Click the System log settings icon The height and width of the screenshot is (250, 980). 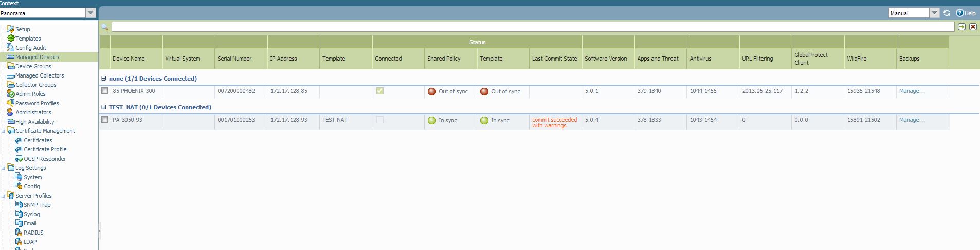(x=19, y=177)
